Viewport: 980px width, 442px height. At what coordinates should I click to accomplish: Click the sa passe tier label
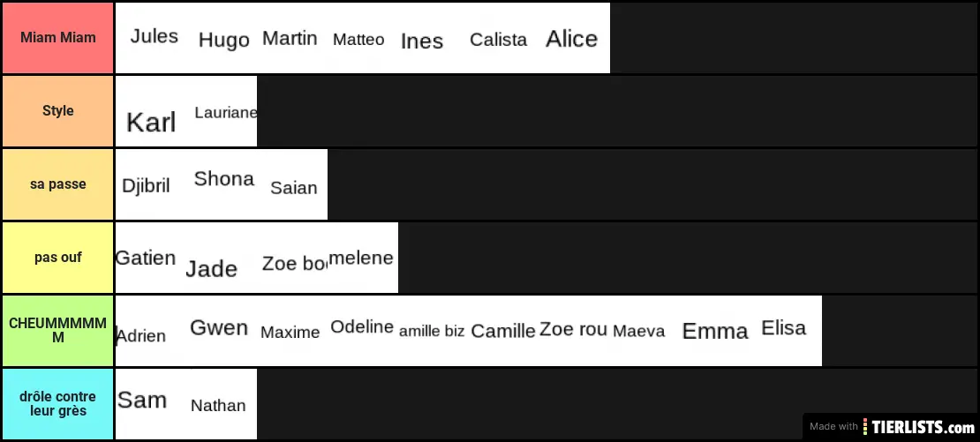[x=57, y=184]
